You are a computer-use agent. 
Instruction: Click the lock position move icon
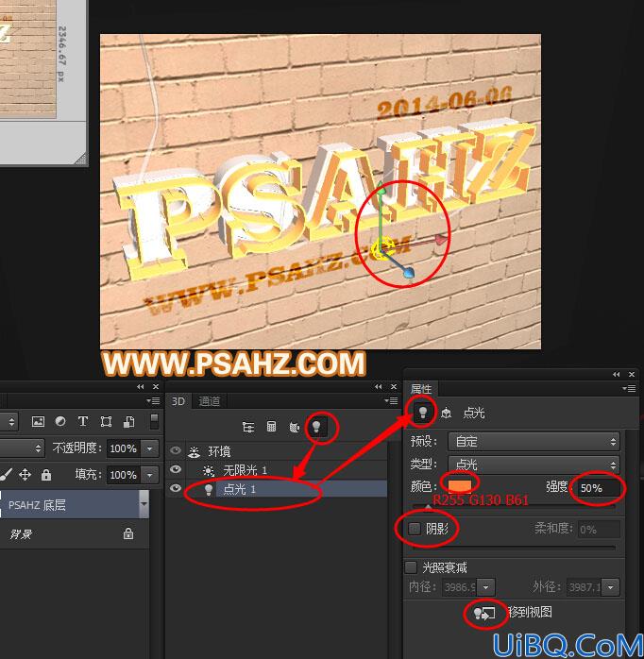click(25, 475)
